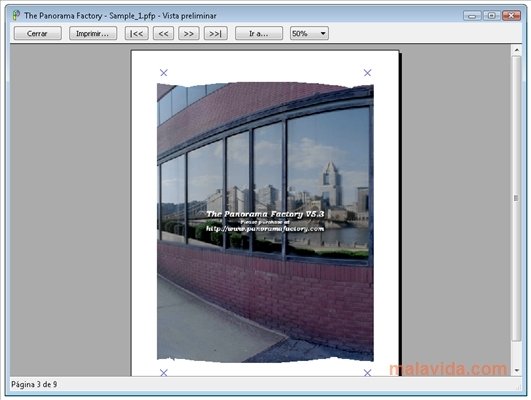Click the vertical scrollbar down arrow
531x400 pixels.
coord(516,370)
